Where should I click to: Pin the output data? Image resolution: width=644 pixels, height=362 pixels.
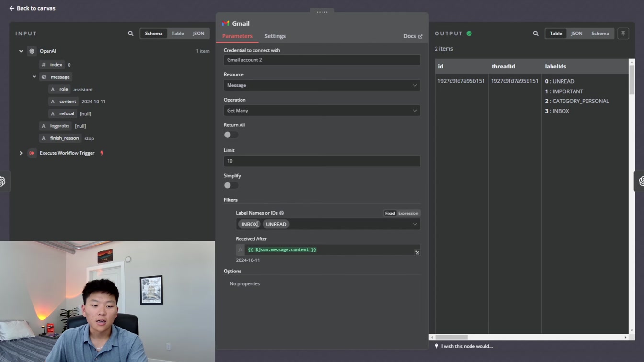point(623,34)
